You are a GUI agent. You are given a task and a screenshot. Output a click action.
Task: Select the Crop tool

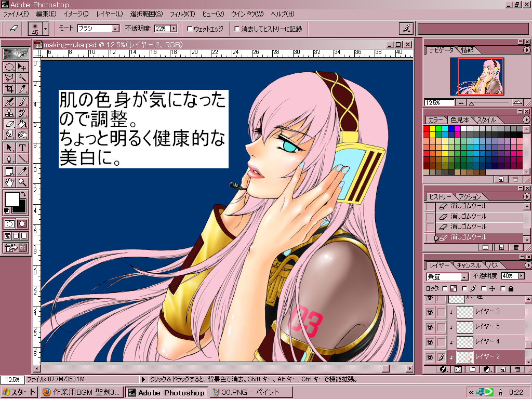tap(9, 88)
